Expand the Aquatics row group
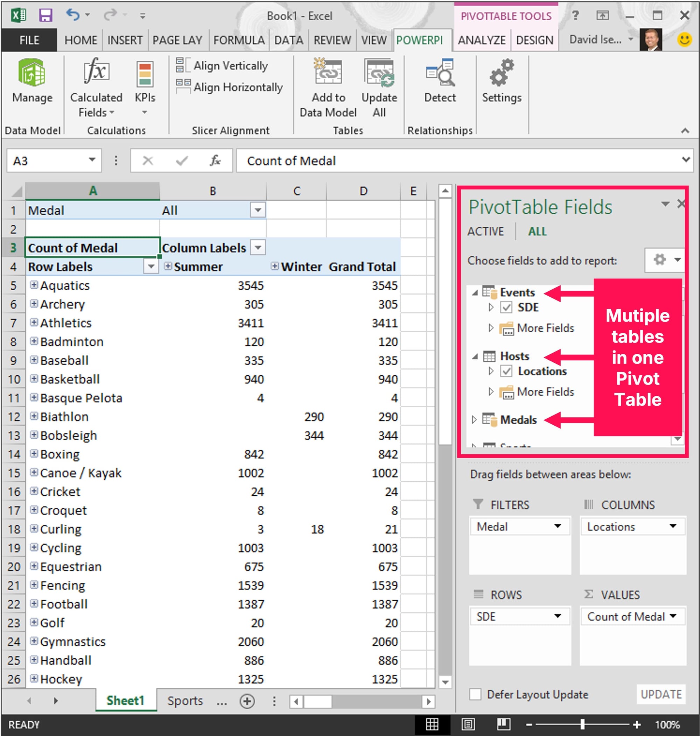 (x=34, y=285)
